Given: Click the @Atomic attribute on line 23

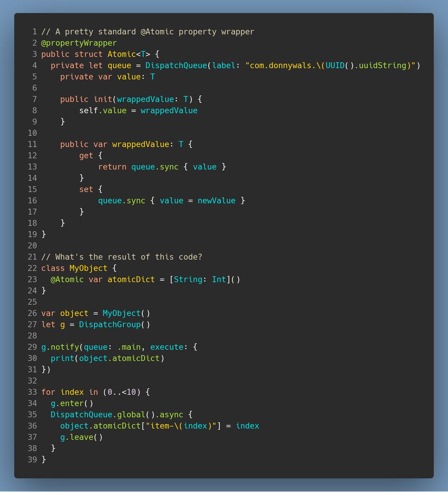Looking at the screenshot, I should [x=67, y=280].
